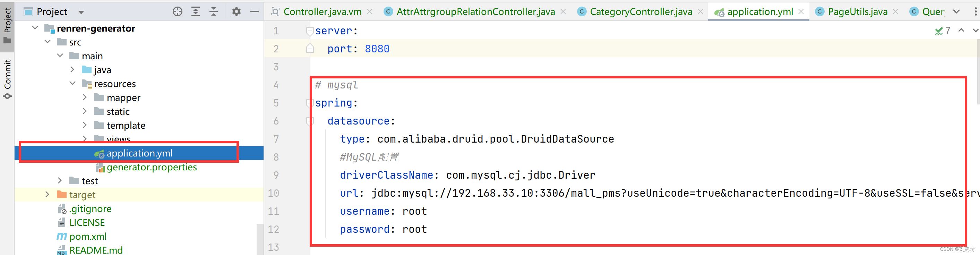This screenshot has height=255, width=980.
Task: Switch to AttrAttrgroupRelationController.java tab
Action: [x=475, y=12]
